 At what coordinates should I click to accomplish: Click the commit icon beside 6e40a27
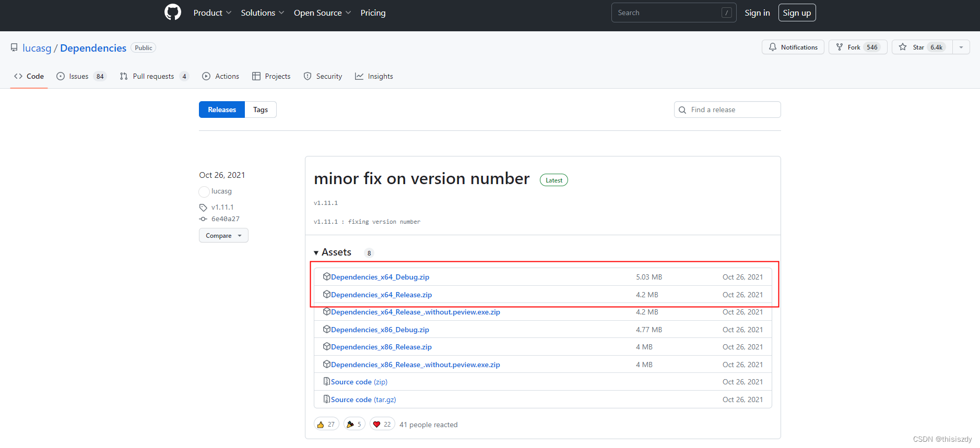pos(203,219)
